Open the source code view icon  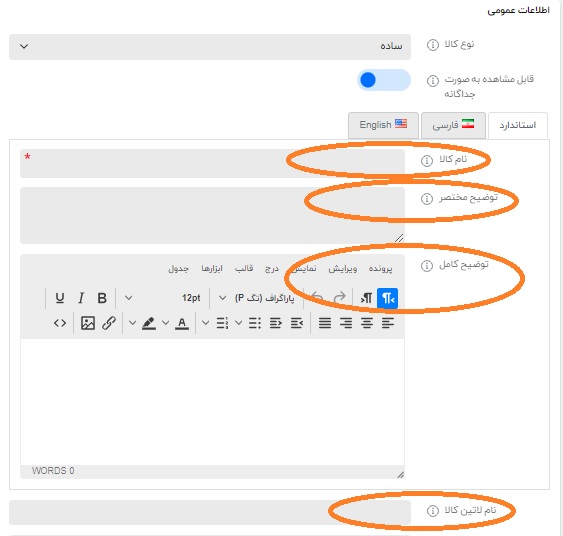click(x=60, y=323)
